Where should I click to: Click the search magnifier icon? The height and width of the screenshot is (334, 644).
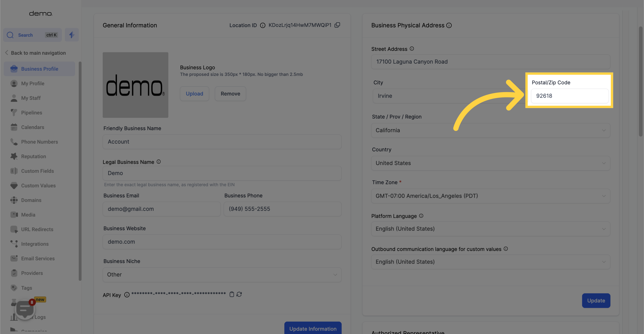10,35
